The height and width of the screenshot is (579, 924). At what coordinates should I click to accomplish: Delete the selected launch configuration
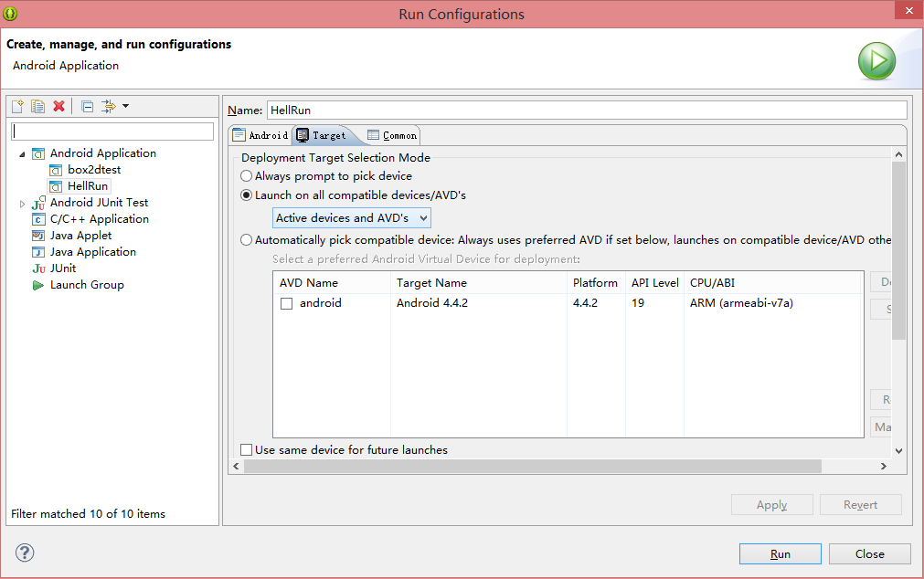tap(58, 106)
